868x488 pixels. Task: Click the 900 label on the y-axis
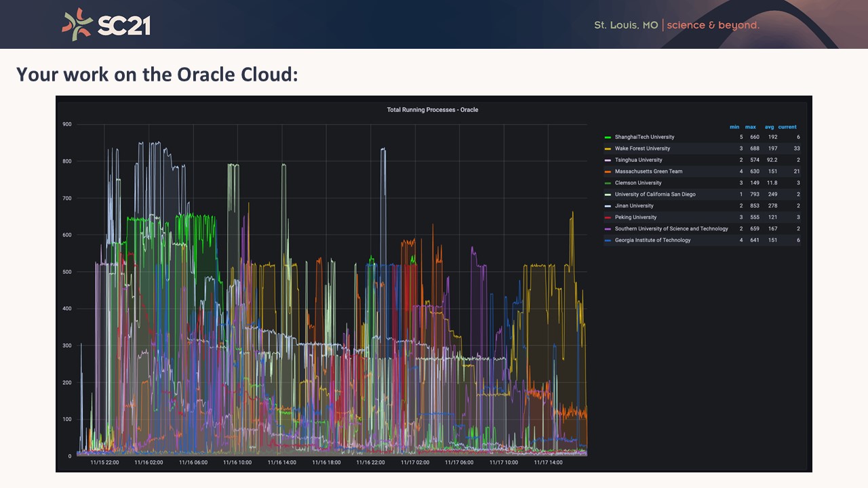[x=67, y=125]
